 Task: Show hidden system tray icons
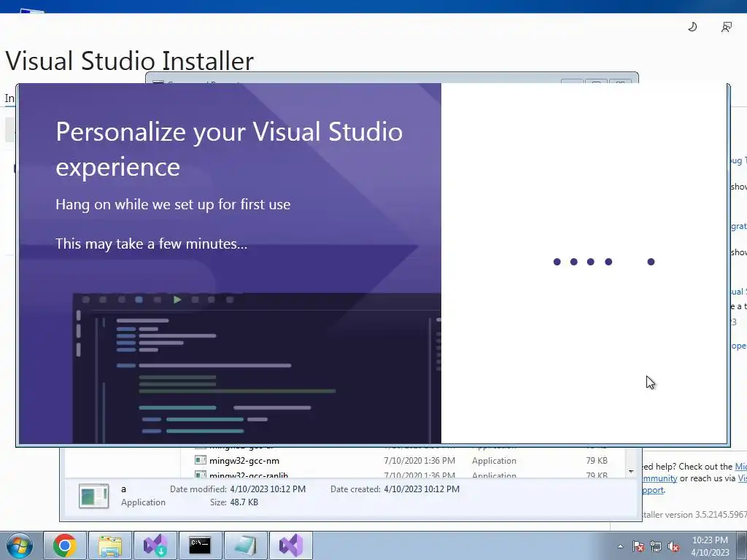(x=620, y=546)
